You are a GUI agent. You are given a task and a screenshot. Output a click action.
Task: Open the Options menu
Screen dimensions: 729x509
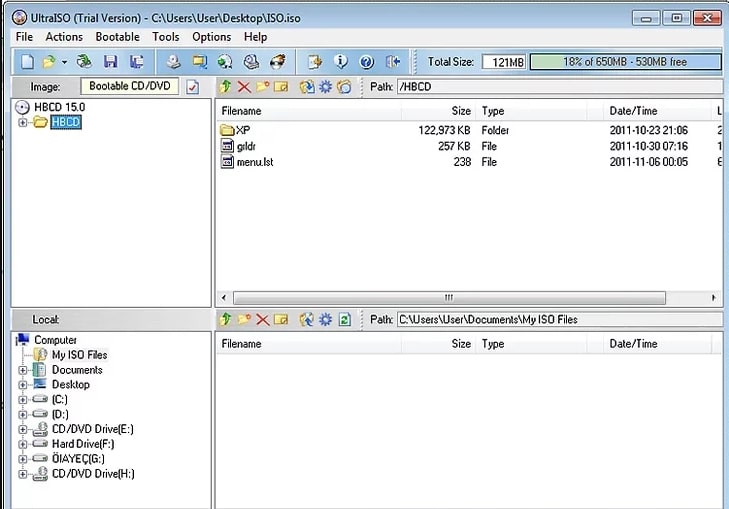[212, 37]
